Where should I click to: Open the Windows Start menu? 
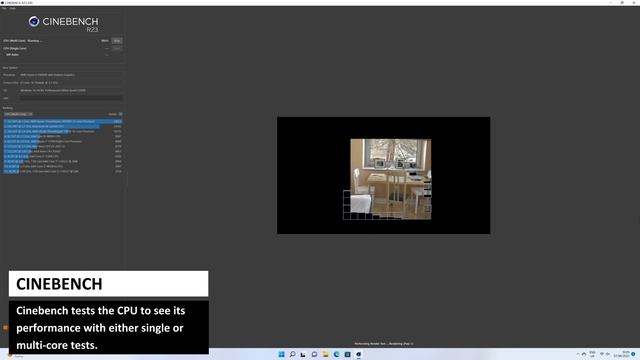281,354
